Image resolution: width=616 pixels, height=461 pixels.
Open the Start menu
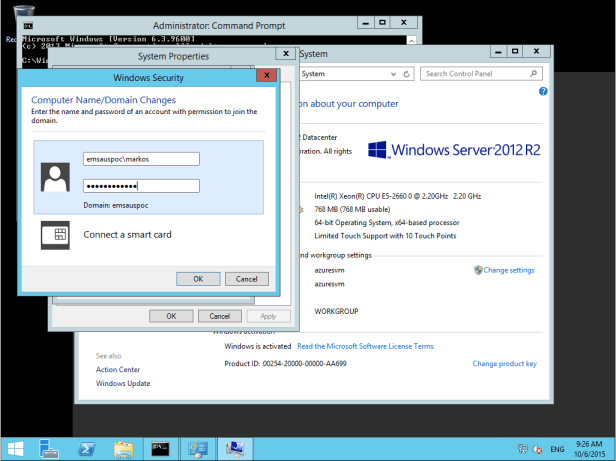tap(18, 449)
